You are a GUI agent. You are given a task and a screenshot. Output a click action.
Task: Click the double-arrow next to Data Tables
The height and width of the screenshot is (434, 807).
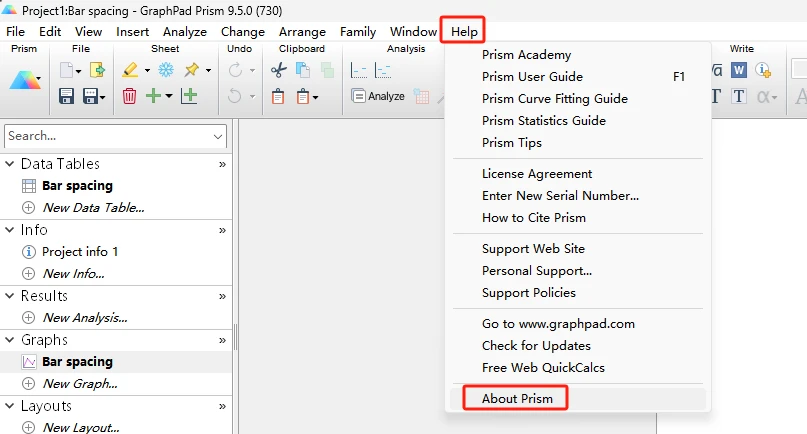click(222, 164)
